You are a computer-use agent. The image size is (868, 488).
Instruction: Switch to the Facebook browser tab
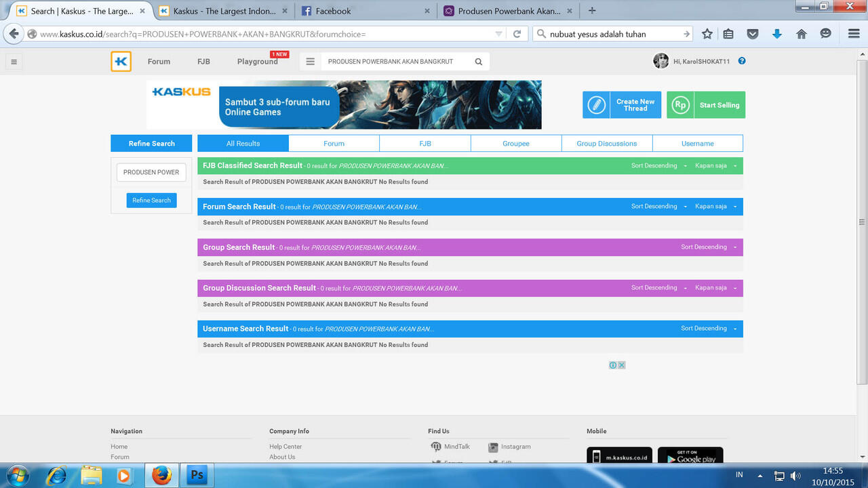tap(365, 11)
